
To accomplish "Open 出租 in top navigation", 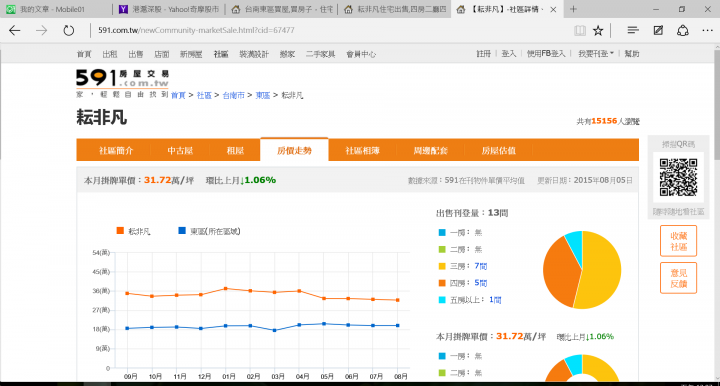I will (x=110, y=54).
